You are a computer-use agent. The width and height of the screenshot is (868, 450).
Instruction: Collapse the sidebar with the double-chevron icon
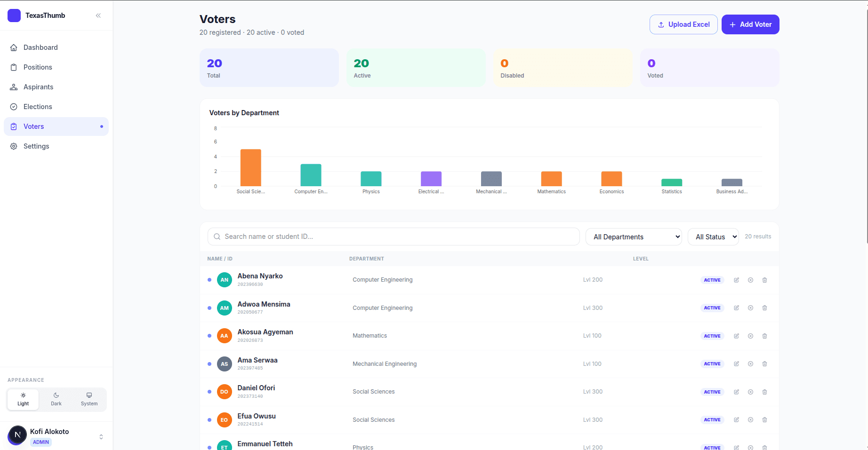pos(98,15)
